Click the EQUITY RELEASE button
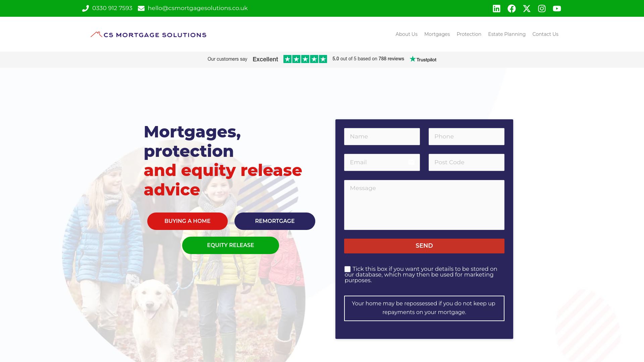Screen dimensions: 644x362 click(x=230, y=245)
